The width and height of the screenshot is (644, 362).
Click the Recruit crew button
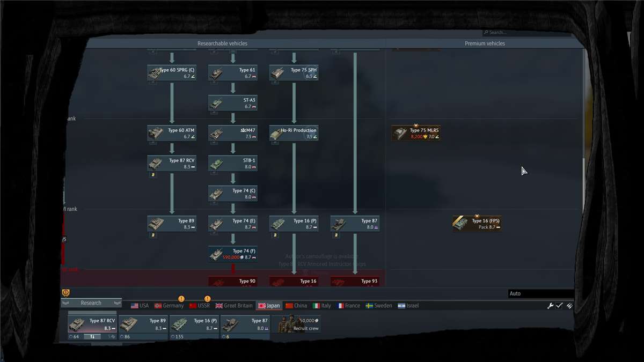[296, 324]
